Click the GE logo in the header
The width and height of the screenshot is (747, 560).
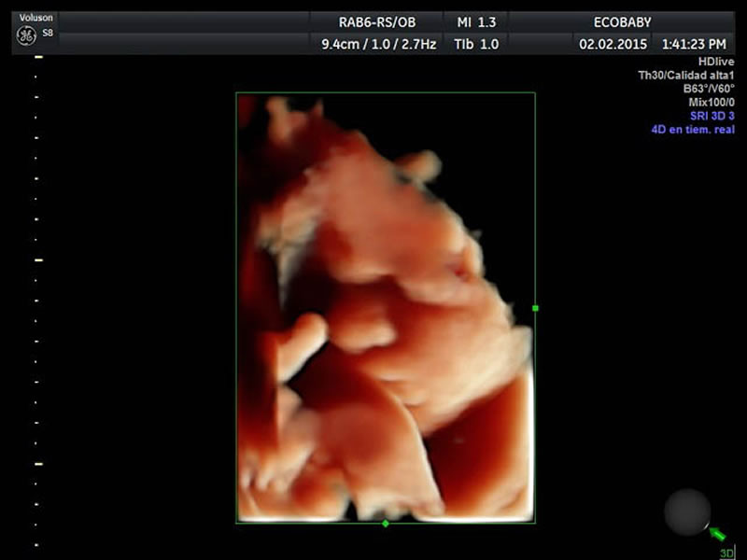[x=25, y=36]
